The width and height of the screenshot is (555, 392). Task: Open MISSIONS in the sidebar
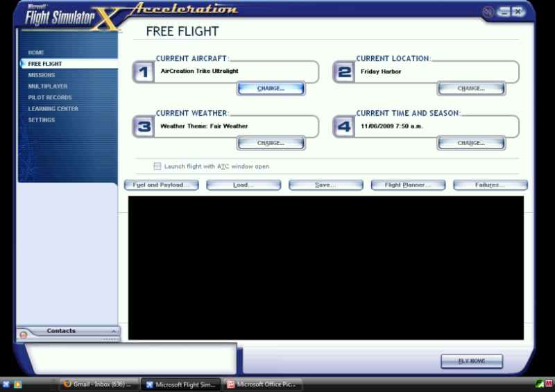(x=42, y=75)
